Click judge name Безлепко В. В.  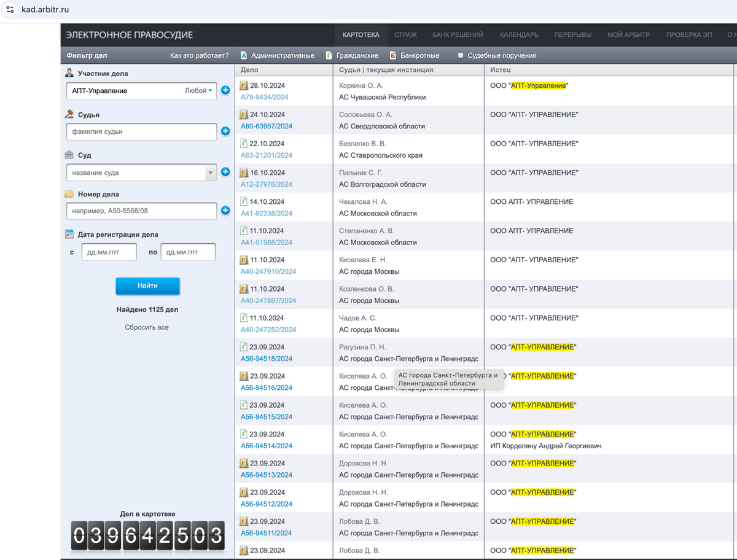point(362,144)
